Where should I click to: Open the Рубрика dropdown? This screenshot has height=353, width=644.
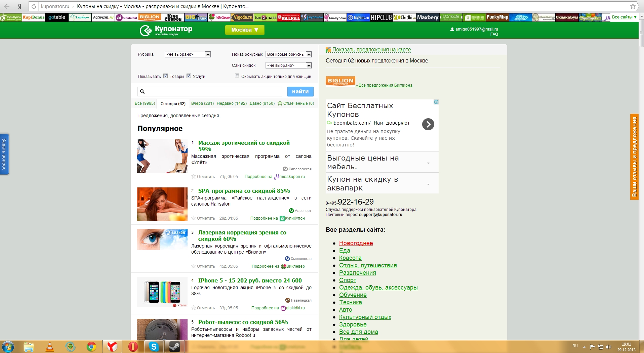188,54
